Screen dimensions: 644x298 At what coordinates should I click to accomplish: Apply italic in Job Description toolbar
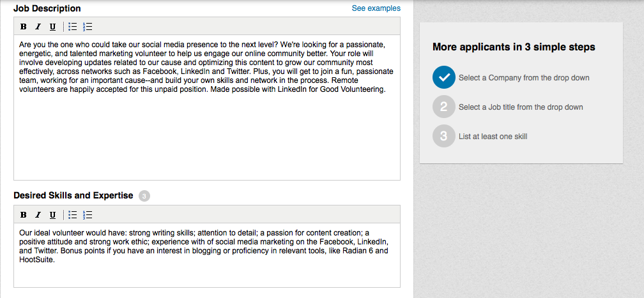tap(38, 27)
